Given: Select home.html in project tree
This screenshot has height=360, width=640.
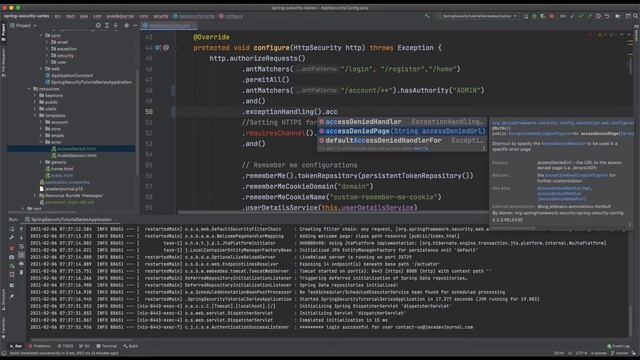Looking at the screenshot, I should (62, 169).
